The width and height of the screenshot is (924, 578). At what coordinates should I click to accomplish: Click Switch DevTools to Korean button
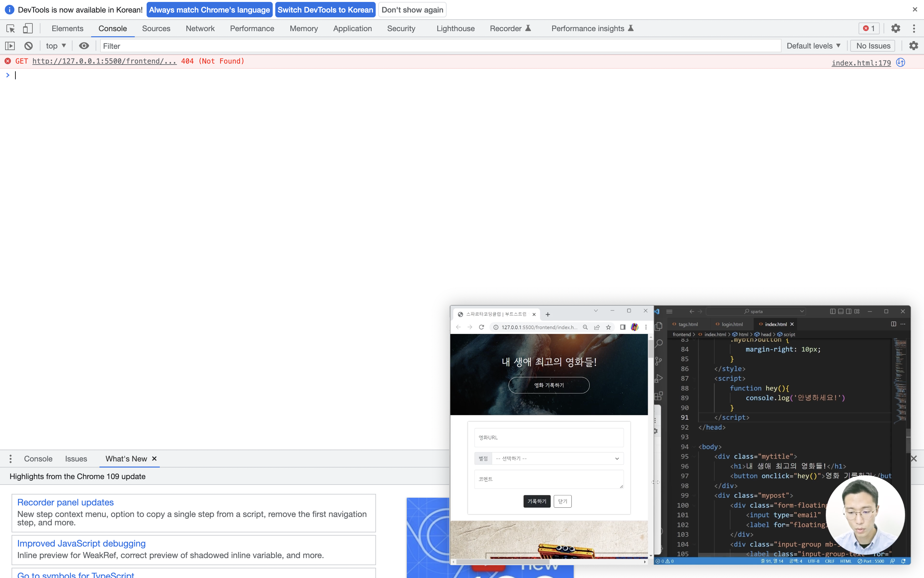[x=325, y=10]
